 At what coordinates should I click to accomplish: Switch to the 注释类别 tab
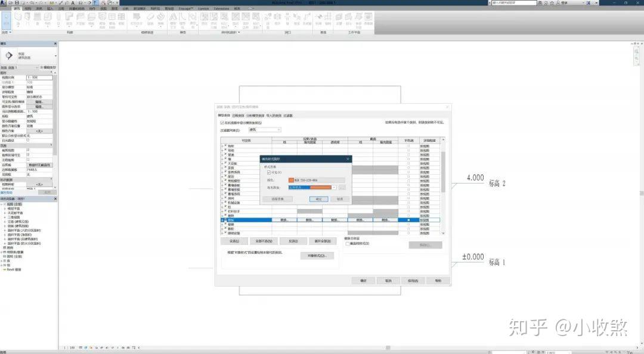pos(239,116)
